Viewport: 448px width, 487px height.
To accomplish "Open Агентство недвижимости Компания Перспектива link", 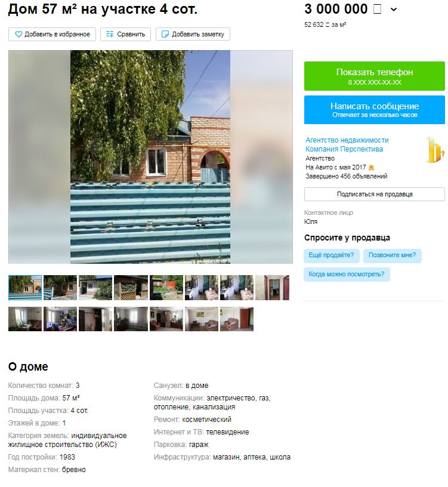I will pos(347,144).
